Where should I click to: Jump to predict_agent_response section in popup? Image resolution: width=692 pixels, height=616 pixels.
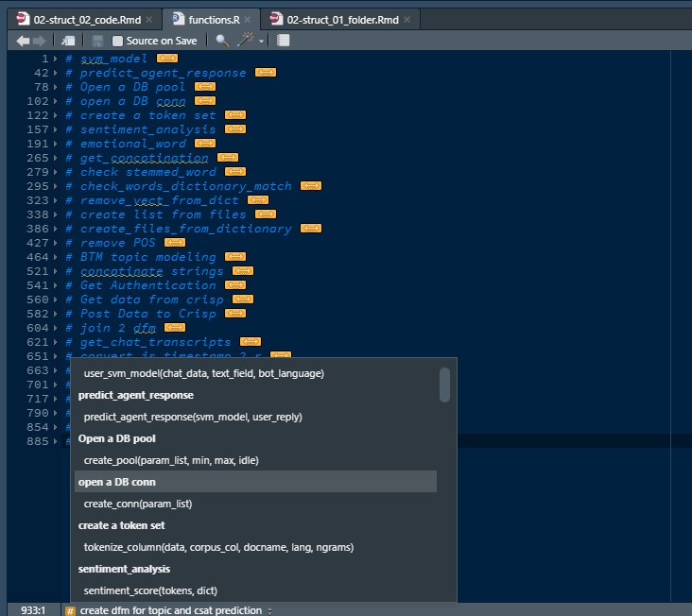(136, 395)
